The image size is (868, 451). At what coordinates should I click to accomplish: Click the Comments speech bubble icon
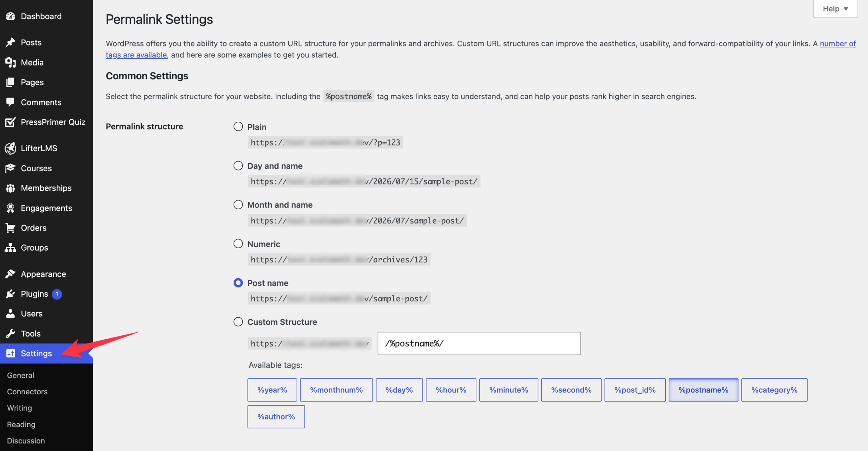(11, 102)
